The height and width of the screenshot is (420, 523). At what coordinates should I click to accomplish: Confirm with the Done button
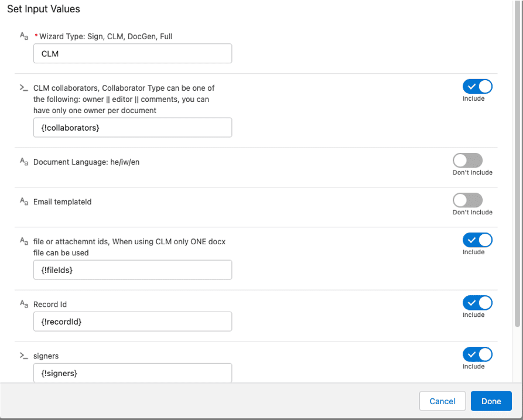(x=491, y=401)
